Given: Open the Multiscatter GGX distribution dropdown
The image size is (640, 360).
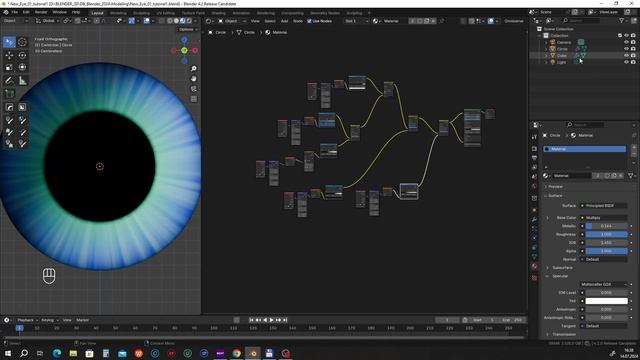Looking at the screenshot, I should coord(604,284).
